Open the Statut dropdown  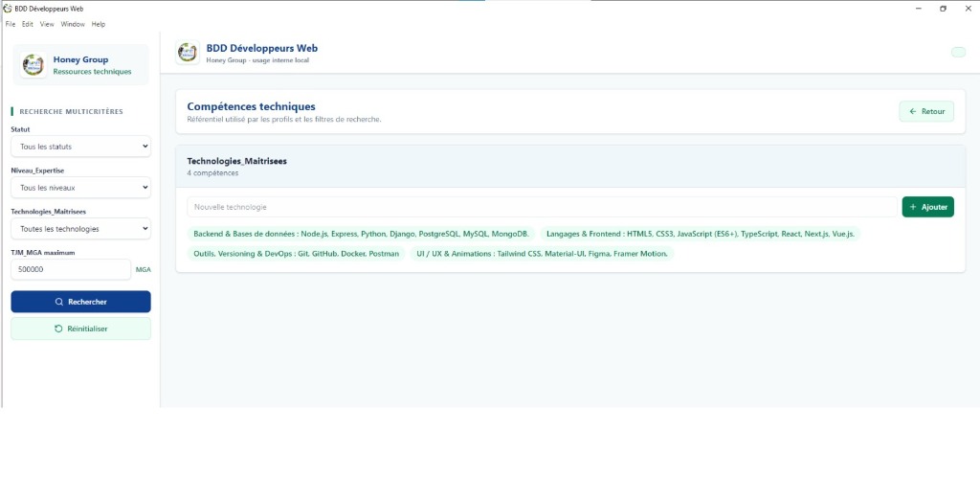coord(80,147)
